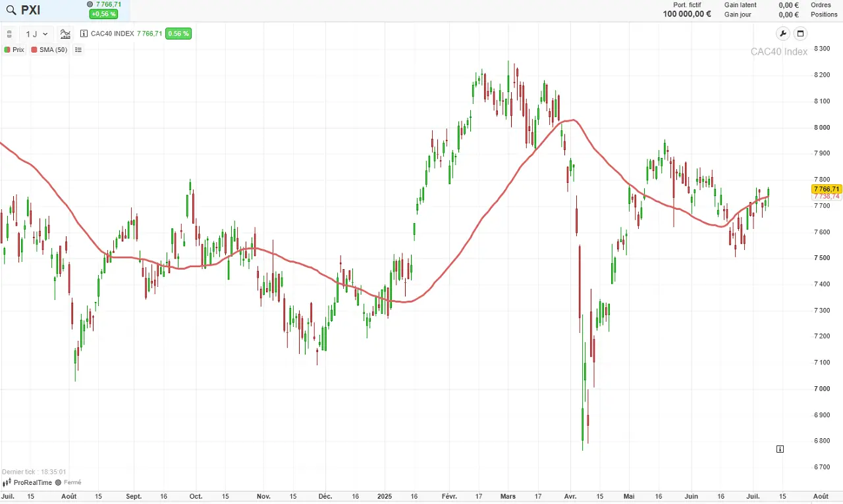Toggle the SMA (50) indicator legend
The image size is (843, 504).
[x=49, y=49]
